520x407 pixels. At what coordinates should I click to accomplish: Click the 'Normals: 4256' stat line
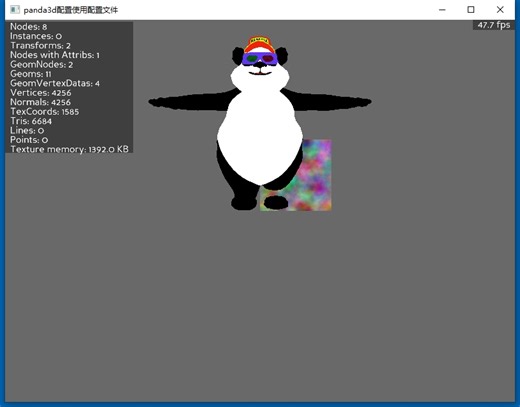point(40,102)
